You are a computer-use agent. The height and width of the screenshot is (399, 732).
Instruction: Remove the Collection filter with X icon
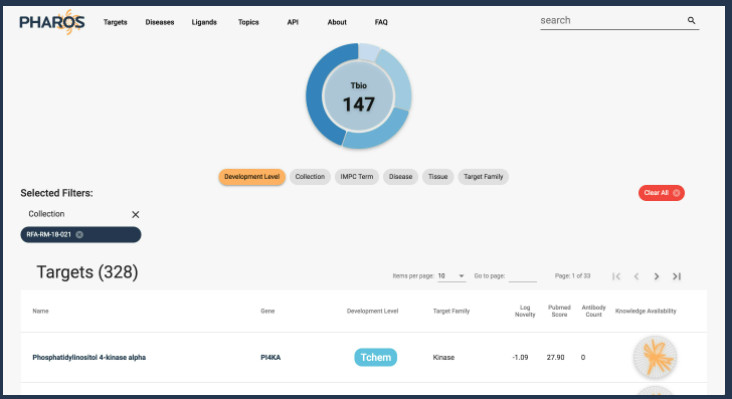tap(135, 214)
